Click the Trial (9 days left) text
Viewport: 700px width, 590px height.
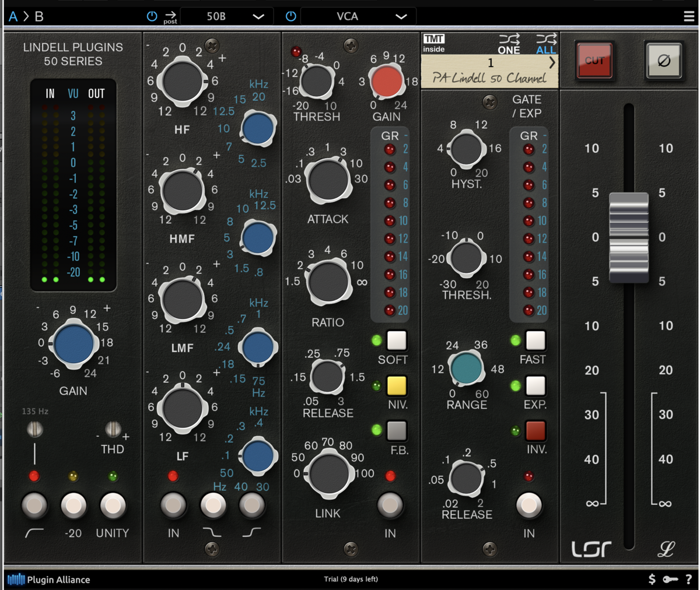(351, 579)
